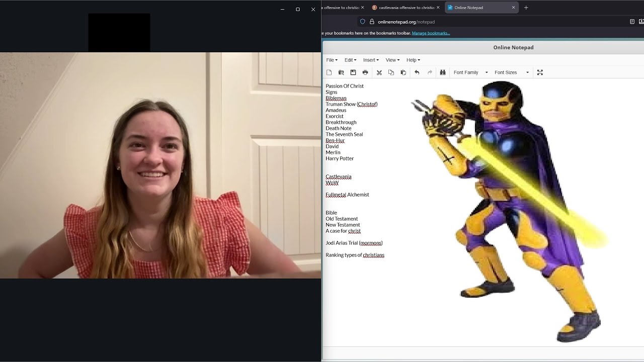Click the New document icon
Screen dimensions: 644x362
pos(329,72)
